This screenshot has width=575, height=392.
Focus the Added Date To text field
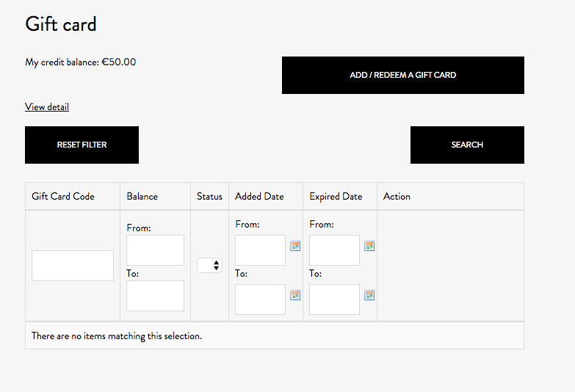(261, 300)
